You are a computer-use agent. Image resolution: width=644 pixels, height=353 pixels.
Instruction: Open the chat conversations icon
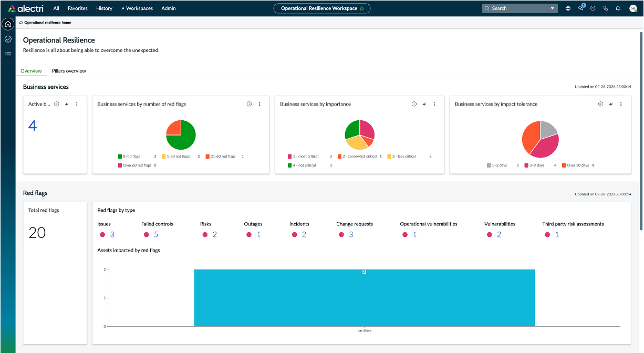coord(581,8)
